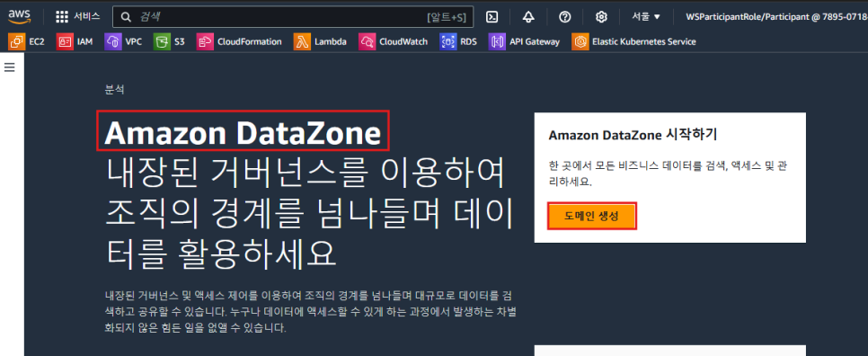868x356 pixels.
Task: Open the settings gear icon
Action: click(x=601, y=17)
